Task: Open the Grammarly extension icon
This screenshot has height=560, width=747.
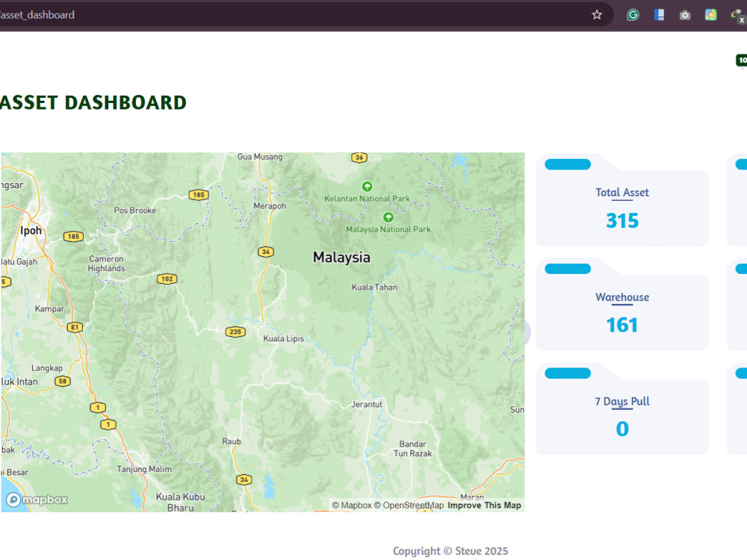Action: pos(633,15)
